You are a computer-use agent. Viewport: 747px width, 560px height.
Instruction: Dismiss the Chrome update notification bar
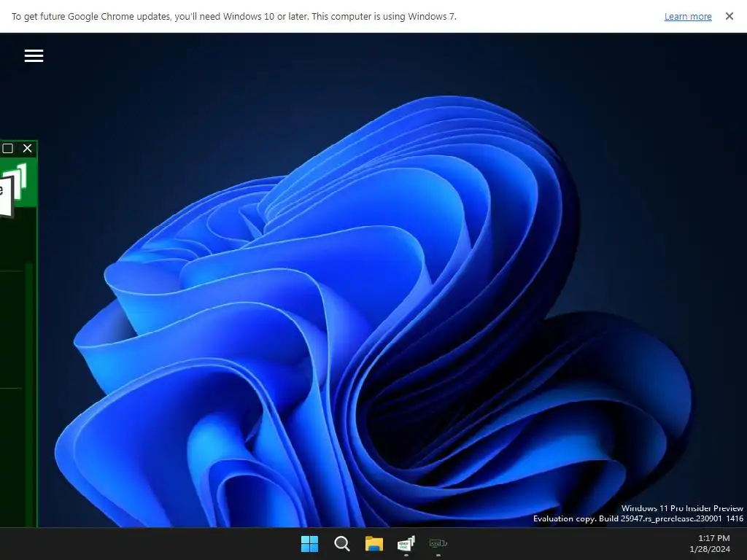729,16
